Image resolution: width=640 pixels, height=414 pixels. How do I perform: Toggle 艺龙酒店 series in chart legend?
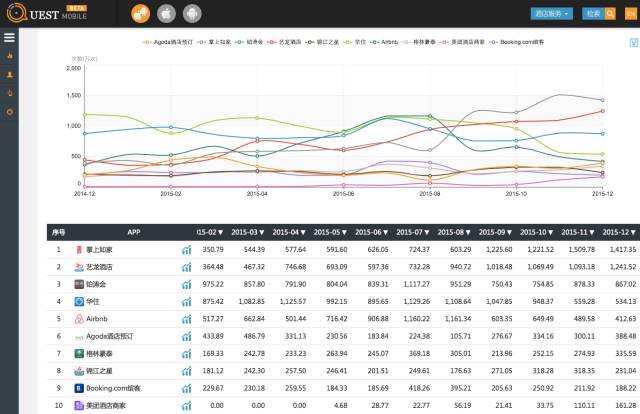pyautogui.click(x=284, y=42)
